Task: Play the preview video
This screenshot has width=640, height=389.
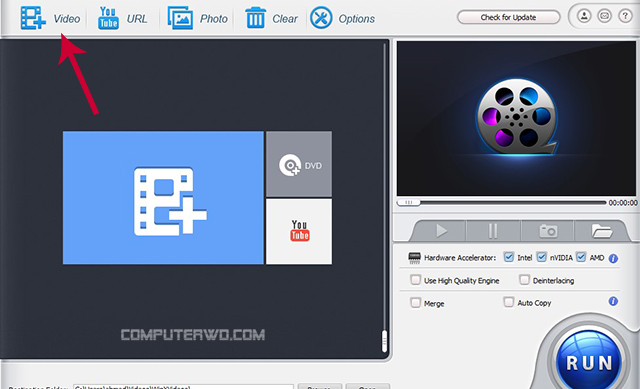Action: 441,231
